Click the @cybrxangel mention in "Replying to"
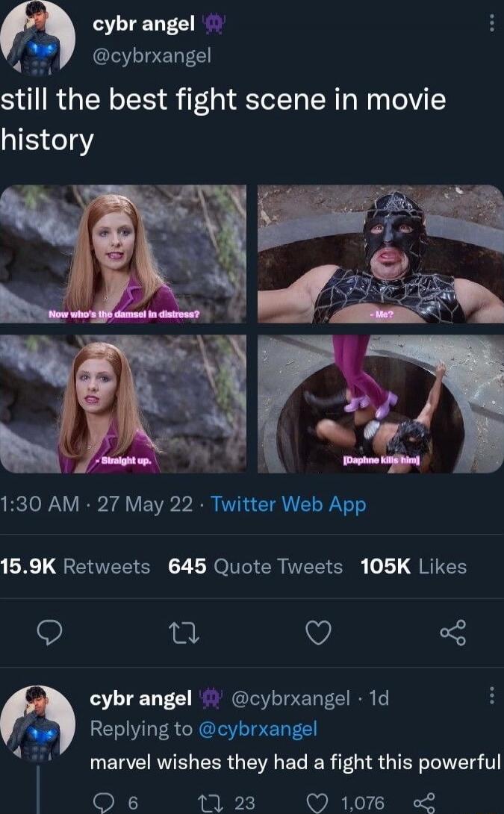Image resolution: width=504 pixels, height=814 pixels. tap(258, 728)
